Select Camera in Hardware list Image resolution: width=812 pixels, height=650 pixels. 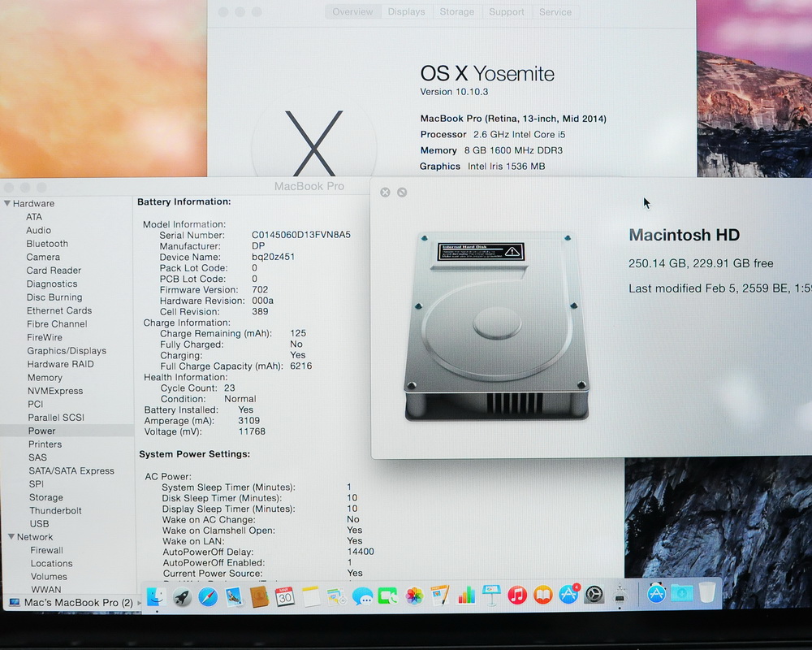[x=43, y=257]
